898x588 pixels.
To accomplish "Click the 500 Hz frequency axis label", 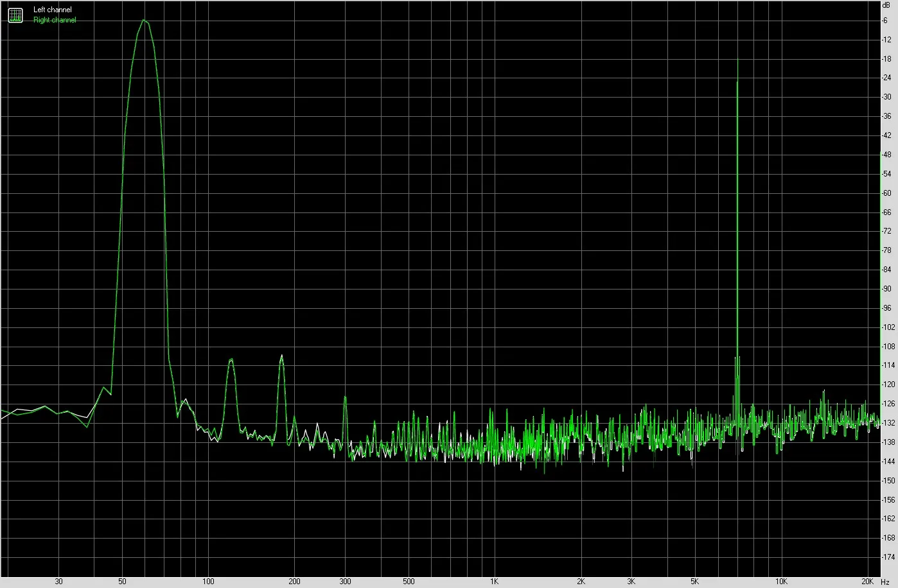I will (409, 582).
